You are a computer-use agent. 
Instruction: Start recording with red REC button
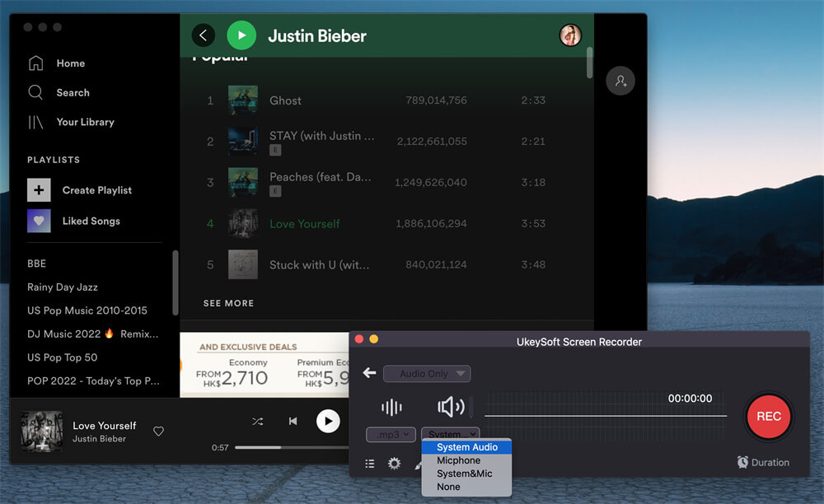click(769, 417)
